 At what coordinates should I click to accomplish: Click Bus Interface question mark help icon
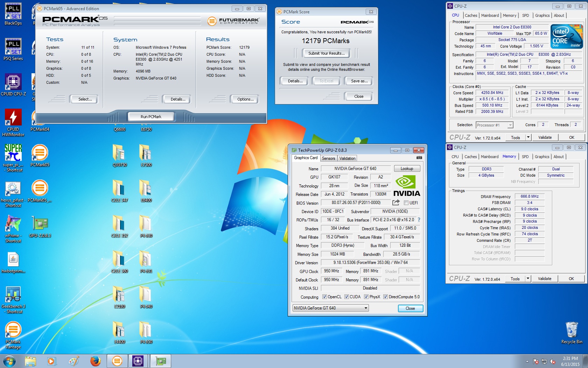click(x=419, y=220)
